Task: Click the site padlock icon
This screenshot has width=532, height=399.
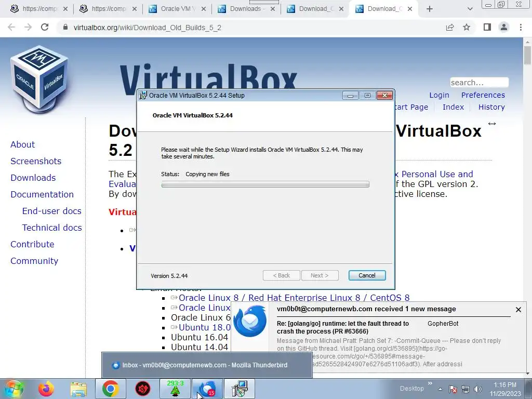Action: point(65,28)
